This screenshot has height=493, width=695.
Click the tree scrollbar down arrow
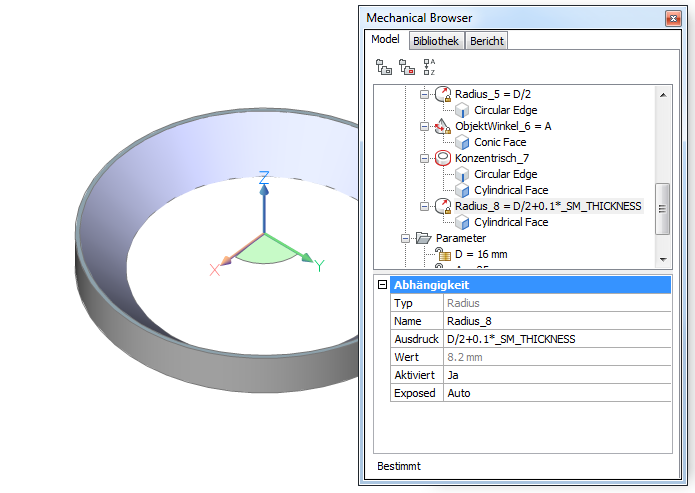pyautogui.click(x=662, y=259)
